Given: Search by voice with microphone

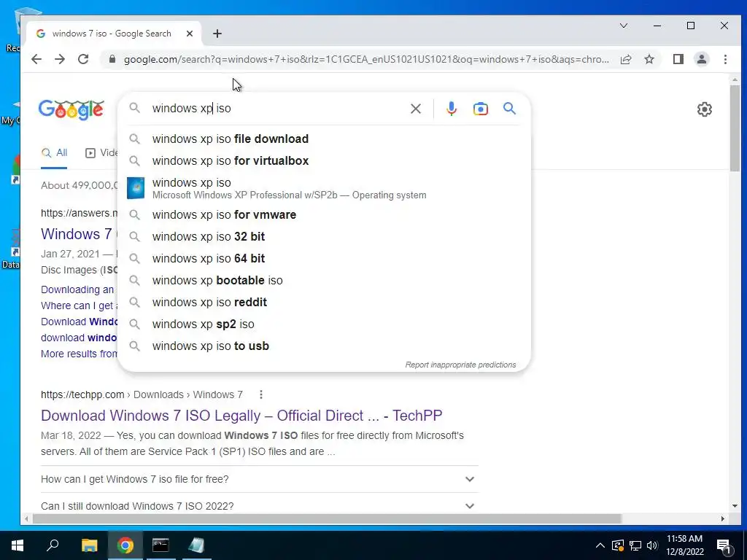Looking at the screenshot, I should coord(451,109).
